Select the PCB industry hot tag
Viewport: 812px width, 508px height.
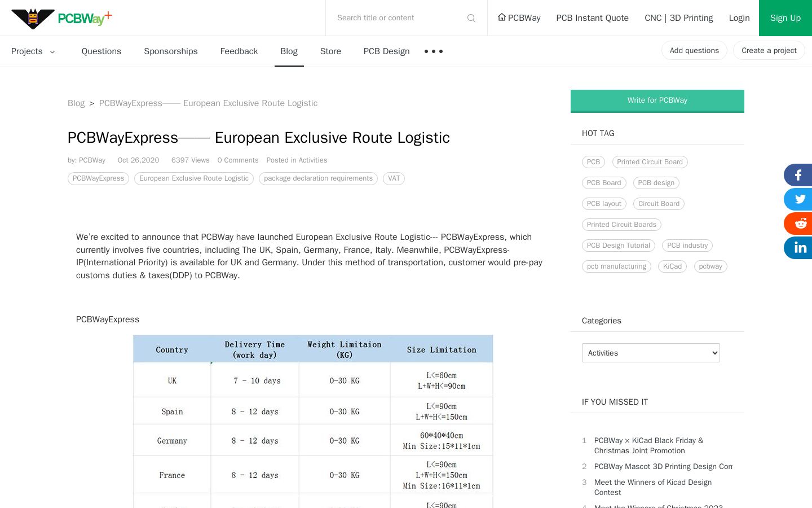click(x=687, y=246)
